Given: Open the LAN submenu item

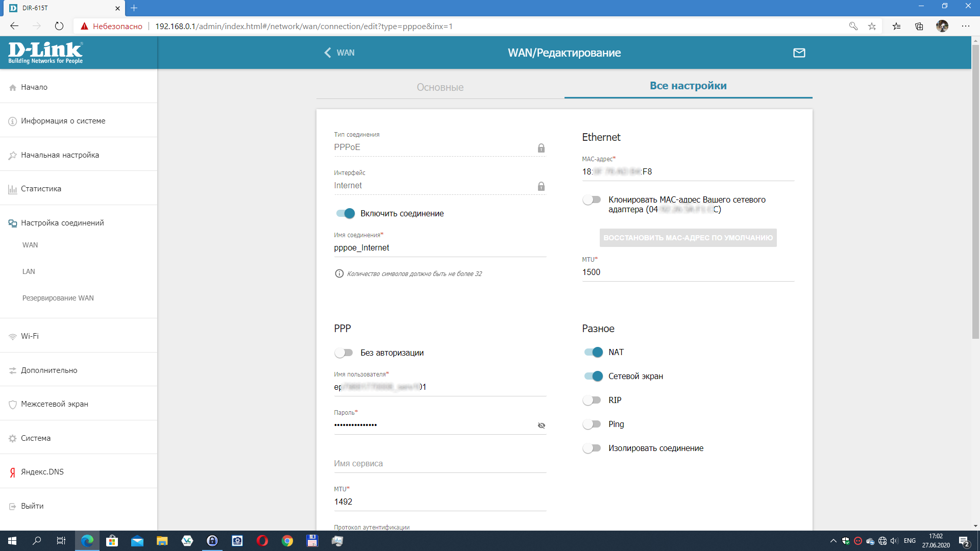Looking at the screenshot, I should (x=29, y=271).
